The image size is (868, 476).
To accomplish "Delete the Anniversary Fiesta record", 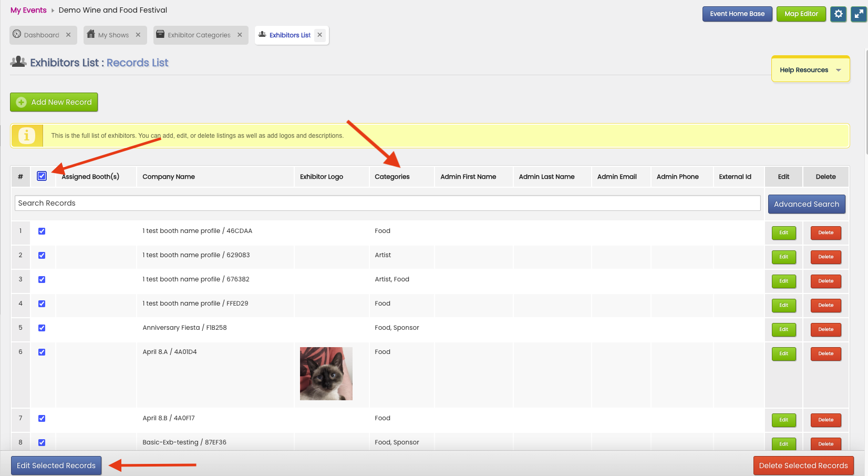I will [x=825, y=329].
